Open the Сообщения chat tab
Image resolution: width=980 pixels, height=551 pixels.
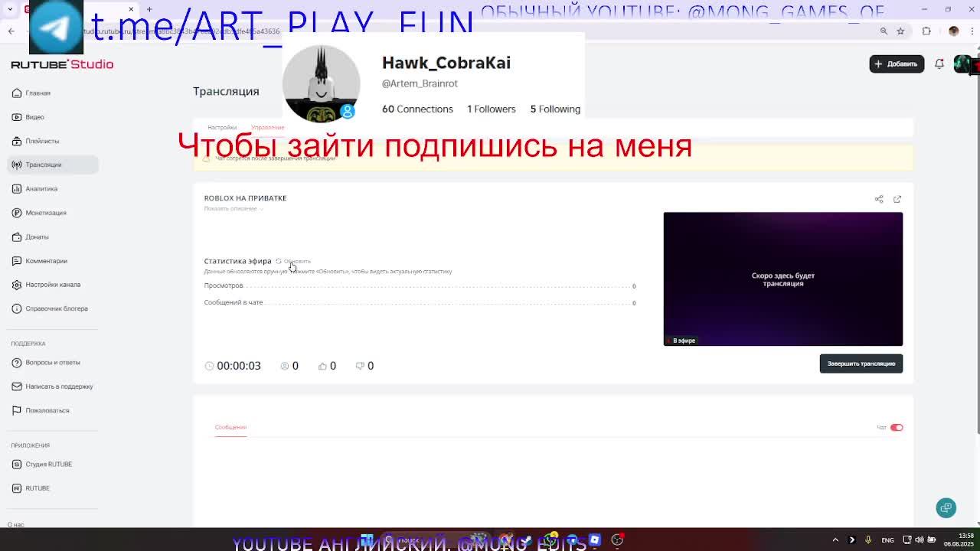coord(230,427)
